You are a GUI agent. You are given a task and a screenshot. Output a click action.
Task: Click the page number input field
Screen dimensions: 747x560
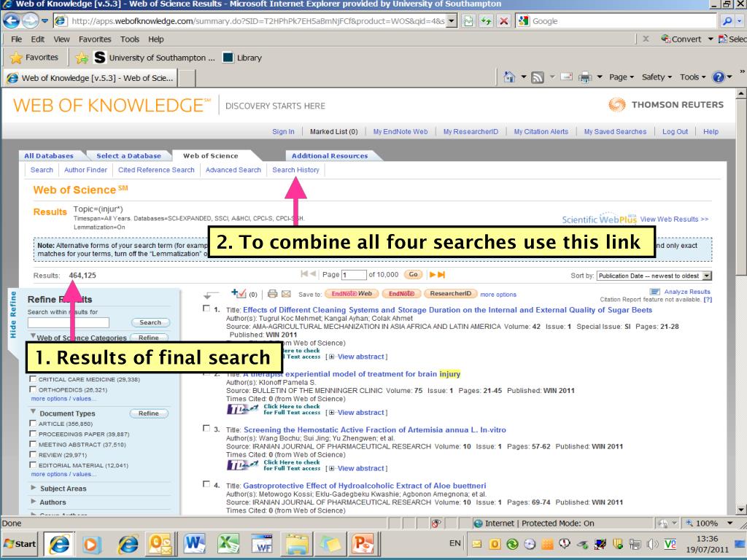point(354,275)
